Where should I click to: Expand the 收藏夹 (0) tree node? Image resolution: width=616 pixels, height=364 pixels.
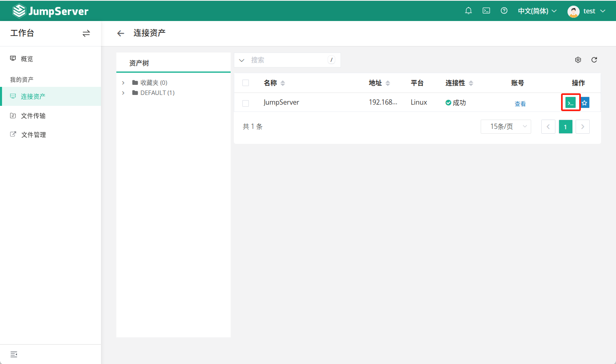click(x=123, y=83)
